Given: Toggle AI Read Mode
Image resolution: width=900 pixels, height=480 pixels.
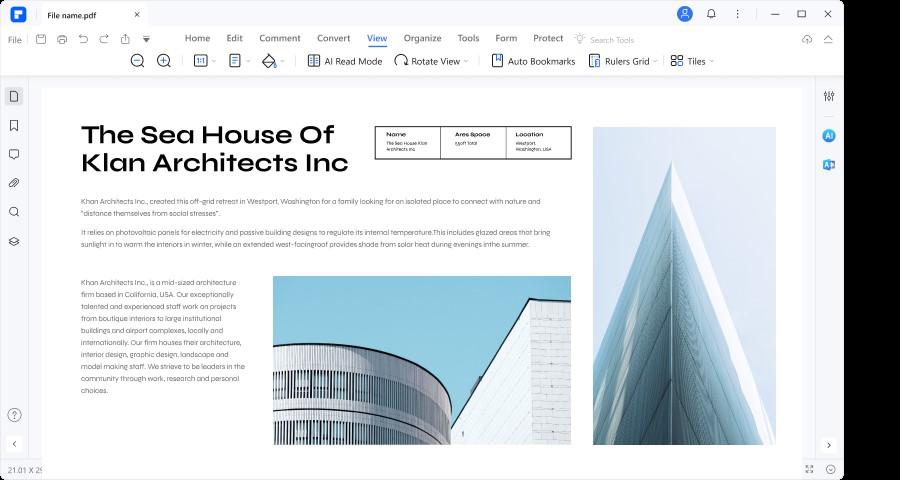Looking at the screenshot, I should point(344,61).
